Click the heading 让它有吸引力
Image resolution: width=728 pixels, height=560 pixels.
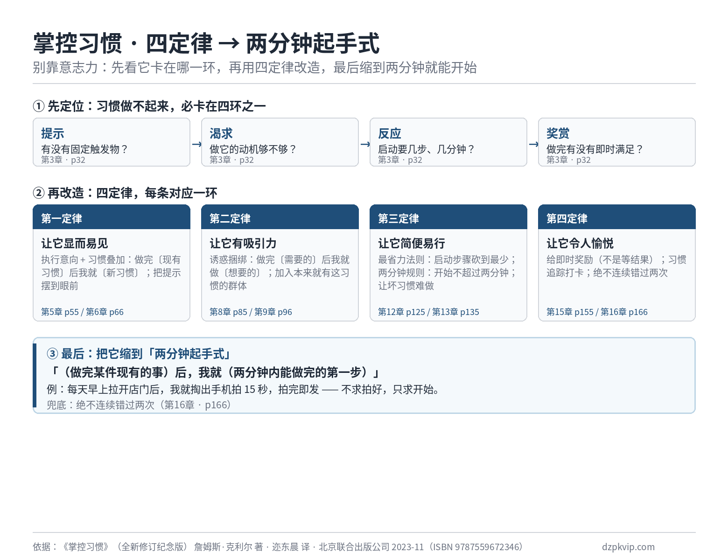(243, 244)
